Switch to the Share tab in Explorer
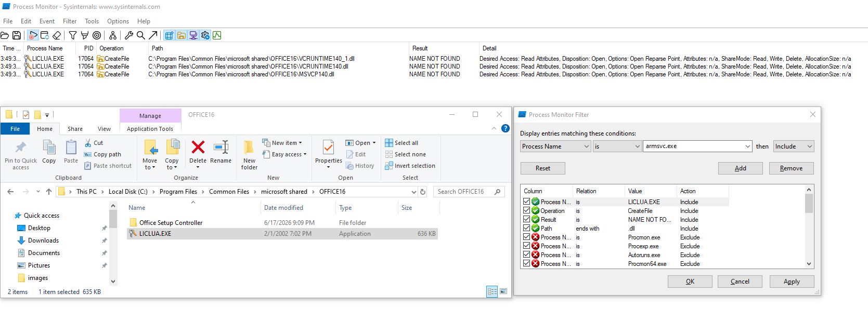 point(75,129)
